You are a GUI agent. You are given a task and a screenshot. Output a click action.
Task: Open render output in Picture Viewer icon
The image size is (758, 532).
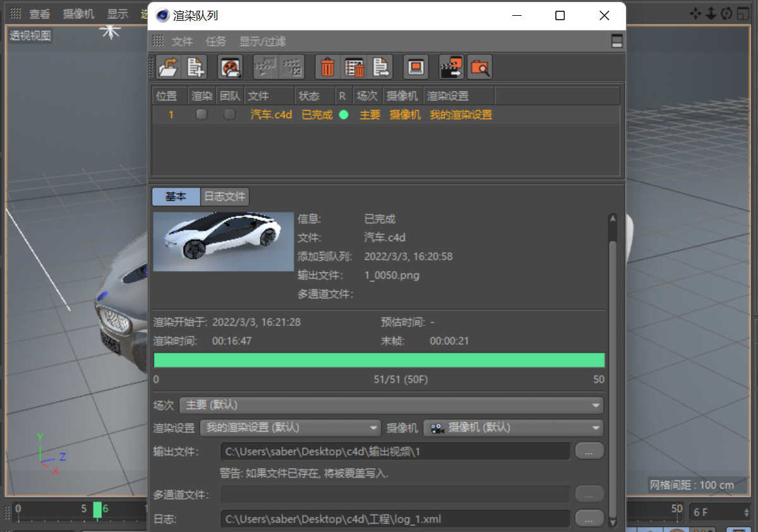tap(451, 67)
